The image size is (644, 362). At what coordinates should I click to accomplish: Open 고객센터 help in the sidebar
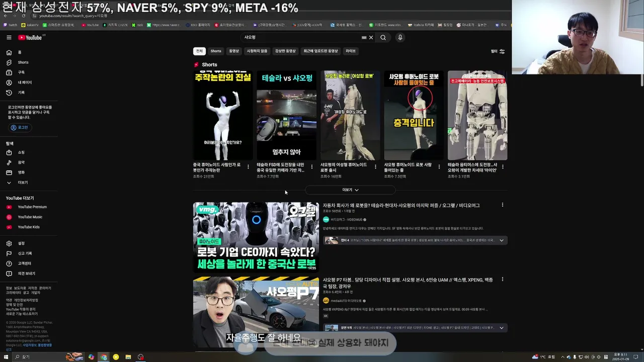point(28,263)
